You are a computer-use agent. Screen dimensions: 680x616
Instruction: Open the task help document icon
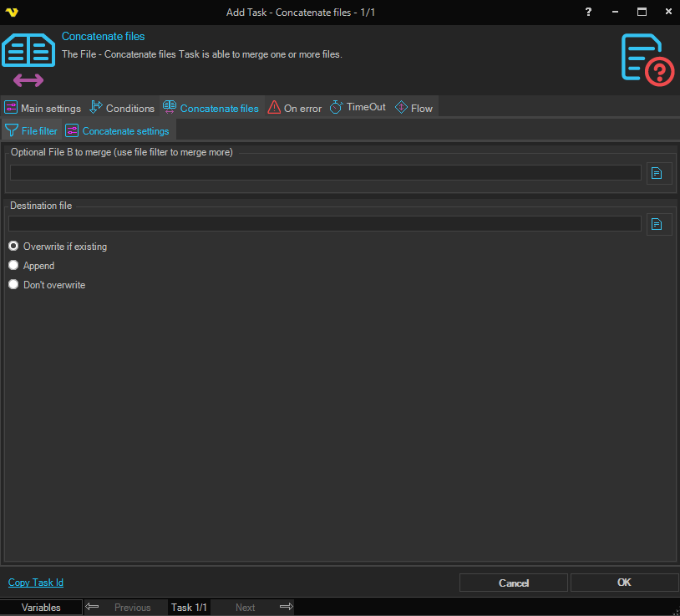coord(647,59)
